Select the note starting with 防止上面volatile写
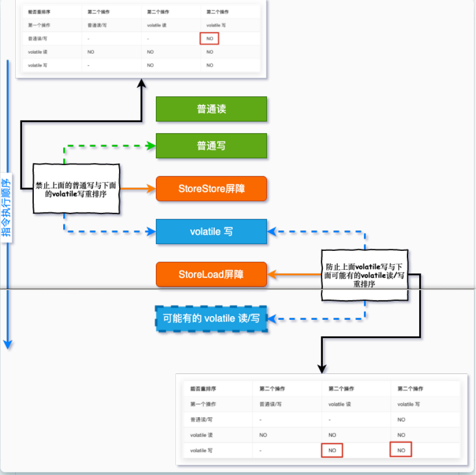The height and width of the screenshot is (475, 476). pyautogui.click(x=365, y=275)
